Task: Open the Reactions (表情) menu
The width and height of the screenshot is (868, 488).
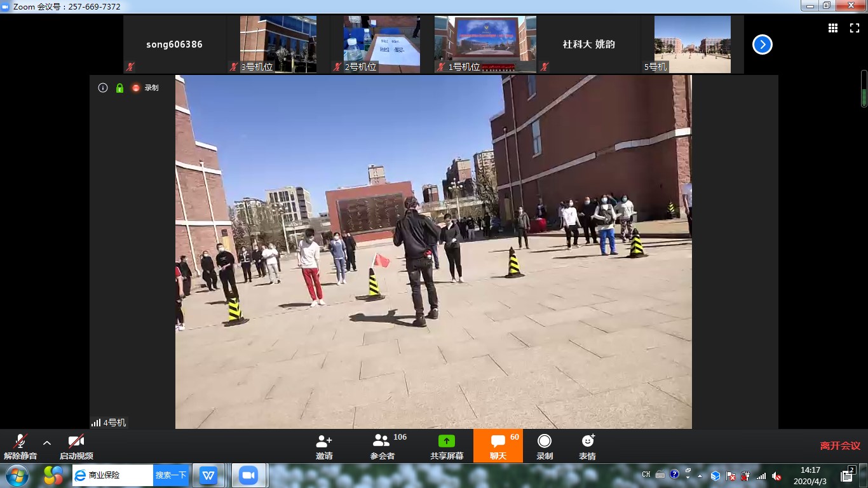Action: click(587, 447)
